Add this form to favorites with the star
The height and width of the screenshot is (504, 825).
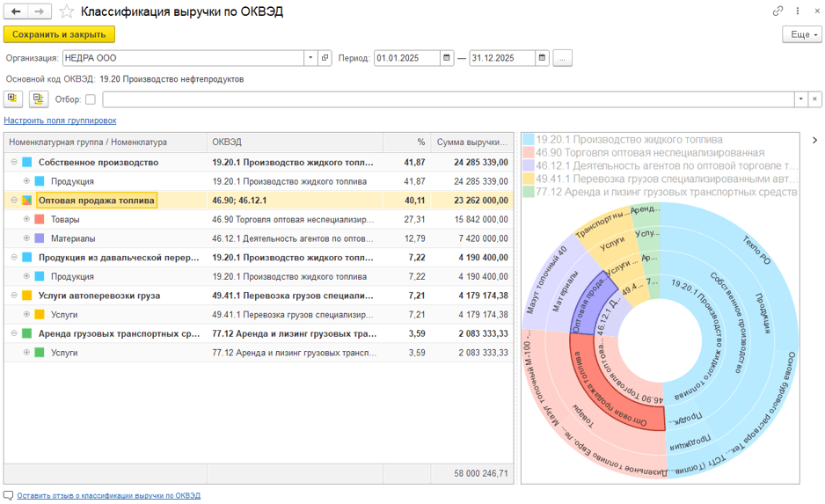(x=66, y=11)
